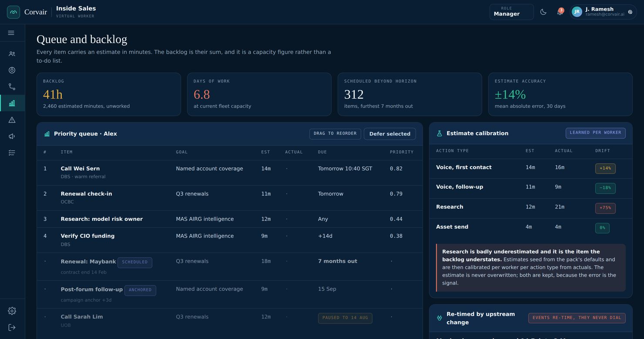Click the Anchored tag on Post-forum follow-up
Screen dimensions: 644x339
(x=140, y=290)
